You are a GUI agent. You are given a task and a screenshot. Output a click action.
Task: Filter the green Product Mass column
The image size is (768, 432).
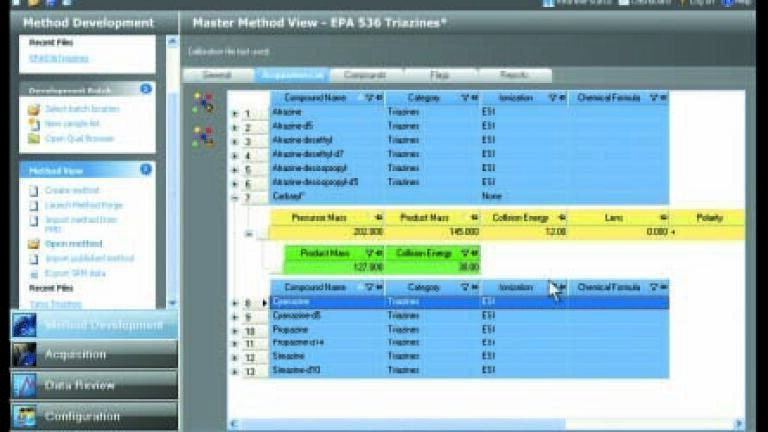point(369,253)
